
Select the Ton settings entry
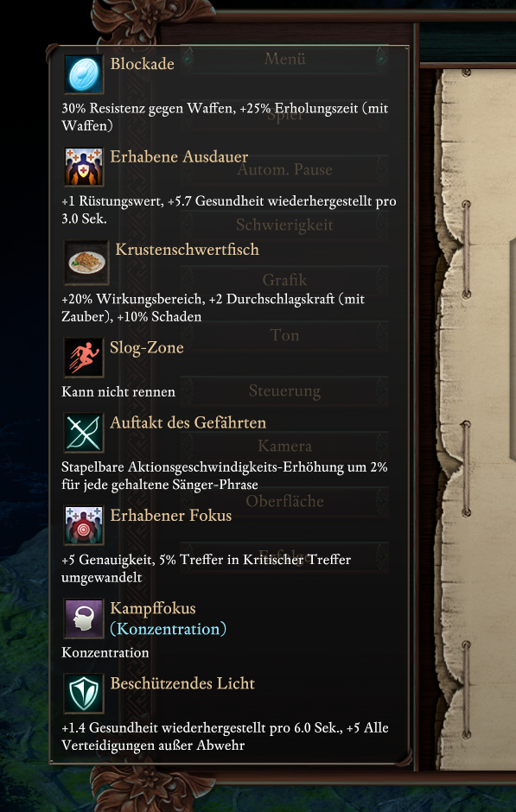point(284,335)
